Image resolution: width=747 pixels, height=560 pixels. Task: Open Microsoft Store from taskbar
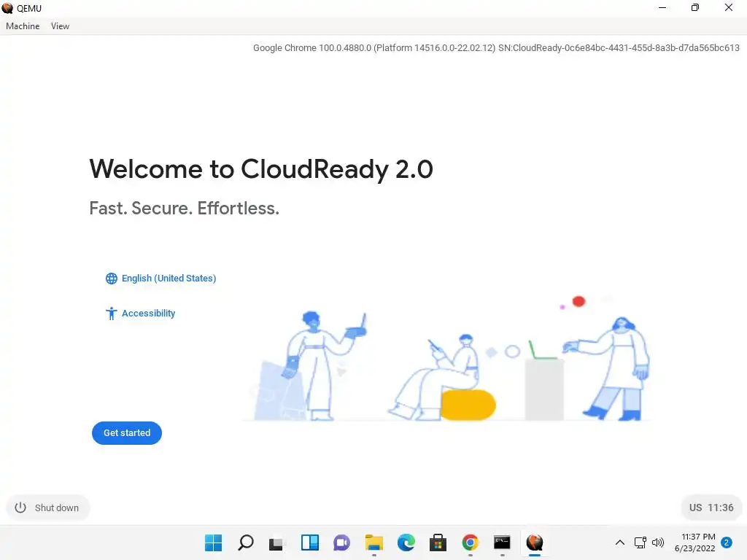438,542
